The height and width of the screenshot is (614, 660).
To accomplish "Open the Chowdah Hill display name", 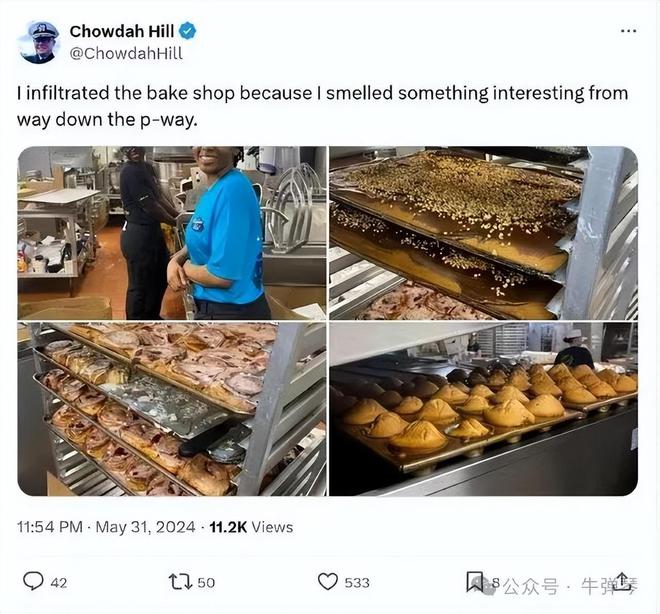I will pyautogui.click(x=122, y=31).
